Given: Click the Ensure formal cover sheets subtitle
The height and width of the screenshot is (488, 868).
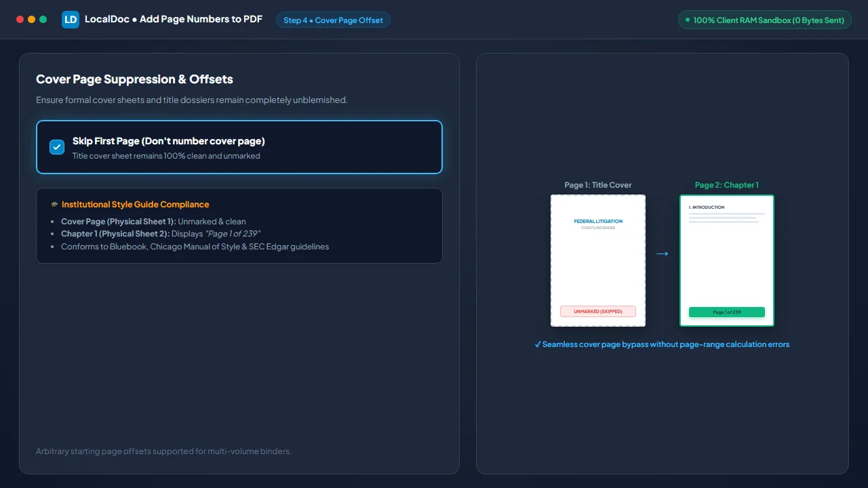Looking at the screenshot, I should click(192, 100).
